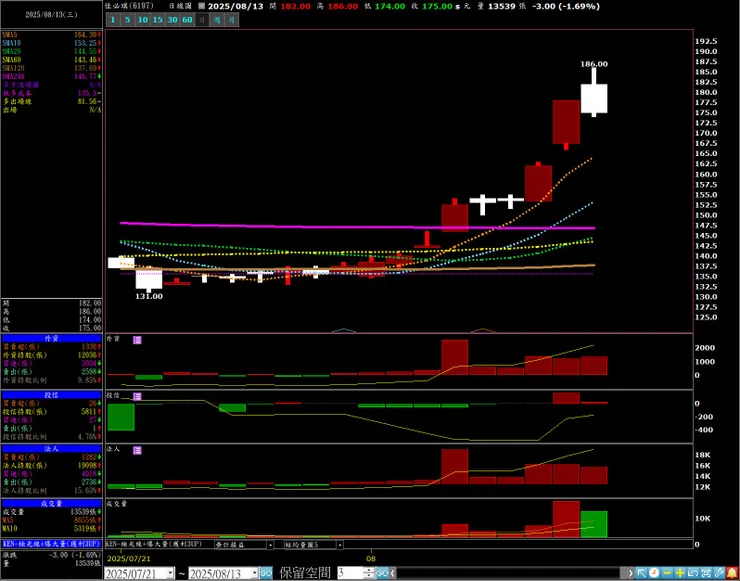Image resolution: width=740 pixels, height=581 pixels.
Task: Select the 週 weekly chart button
Action: (x=217, y=20)
